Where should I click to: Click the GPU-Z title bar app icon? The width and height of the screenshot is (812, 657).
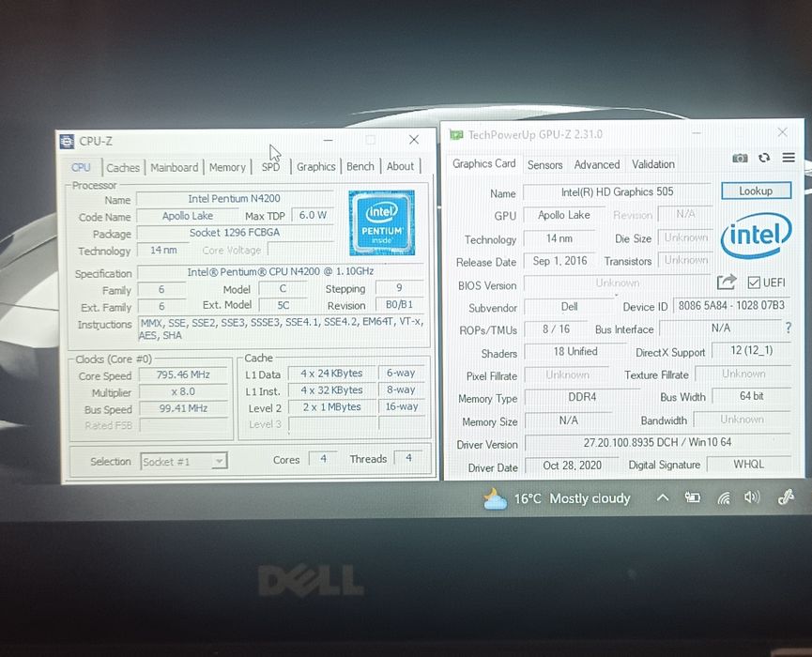click(x=455, y=134)
